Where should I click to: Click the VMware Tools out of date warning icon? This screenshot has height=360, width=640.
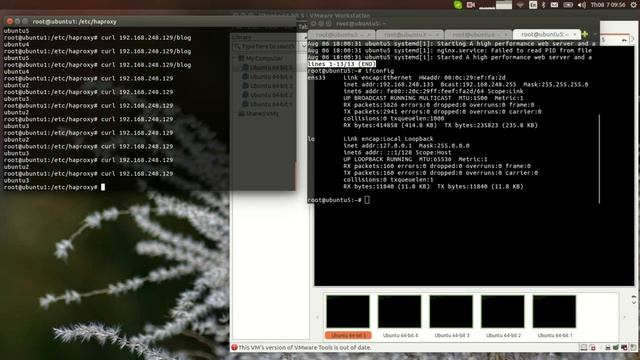pyautogui.click(x=234, y=347)
